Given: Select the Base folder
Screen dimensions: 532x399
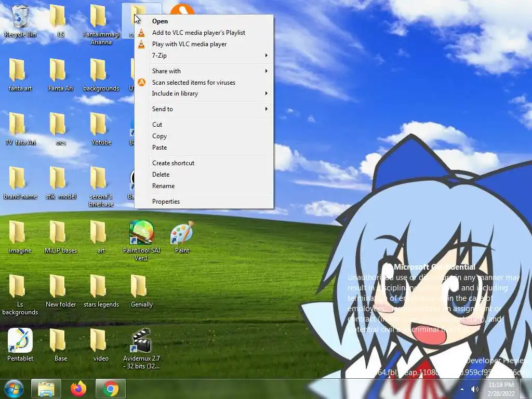Looking at the screenshot, I should (x=60, y=345).
